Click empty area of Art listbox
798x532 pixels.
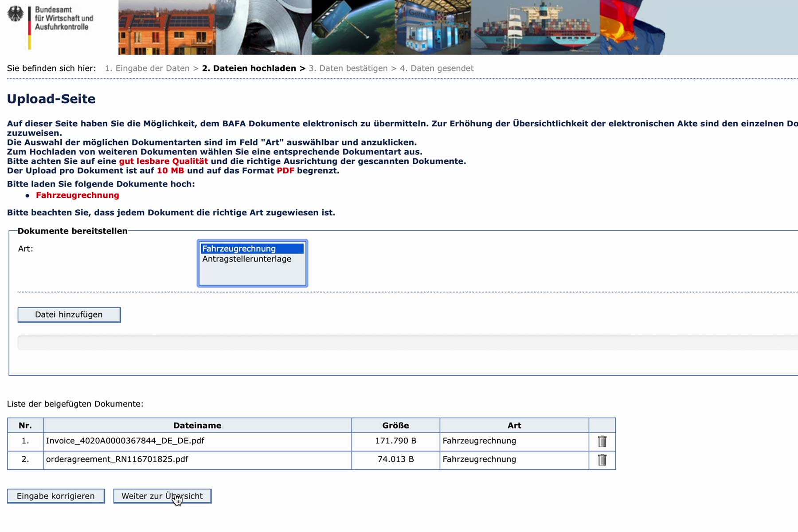pos(252,276)
